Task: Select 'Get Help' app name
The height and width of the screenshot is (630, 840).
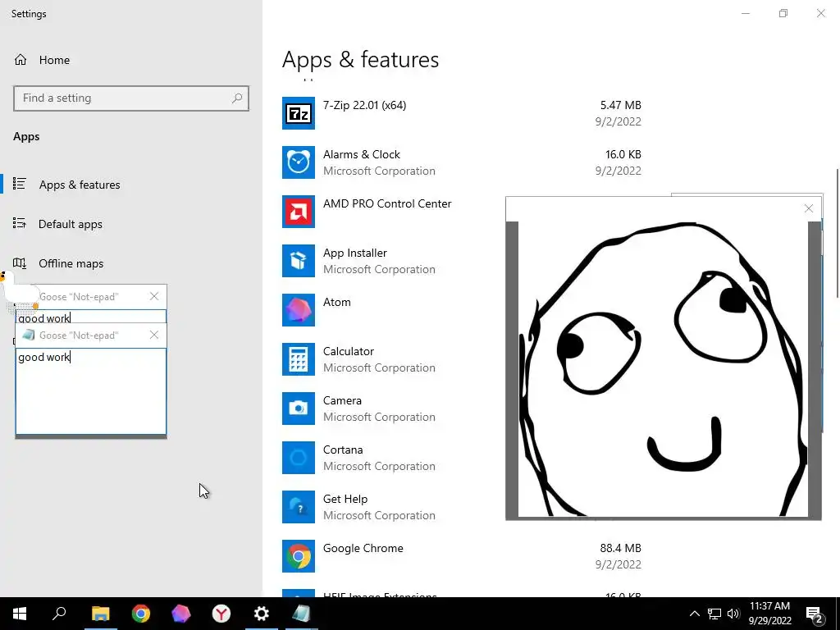Action: point(345,500)
